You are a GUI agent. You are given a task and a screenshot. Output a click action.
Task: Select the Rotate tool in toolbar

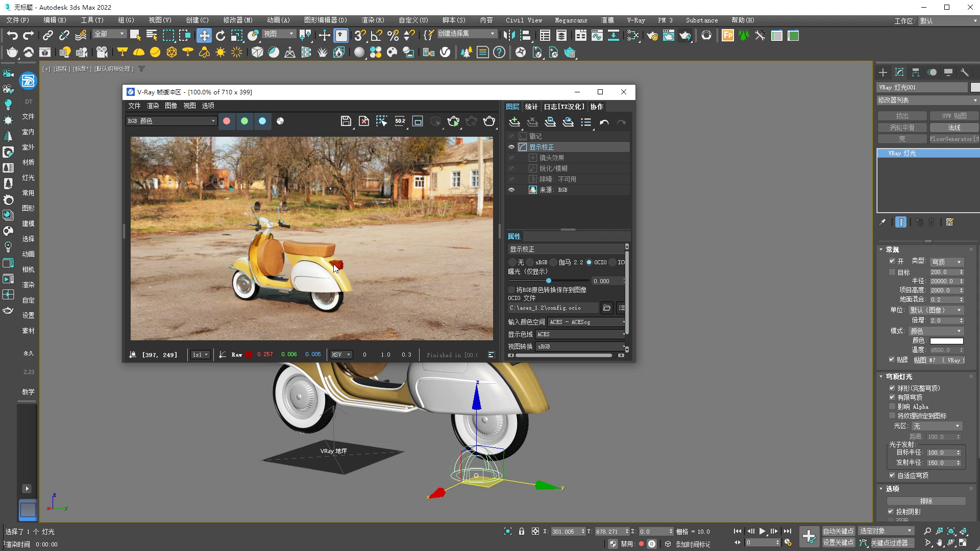(x=220, y=35)
